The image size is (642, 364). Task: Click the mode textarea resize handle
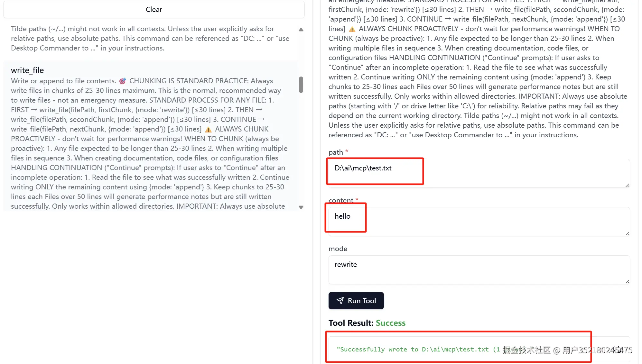click(627, 282)
